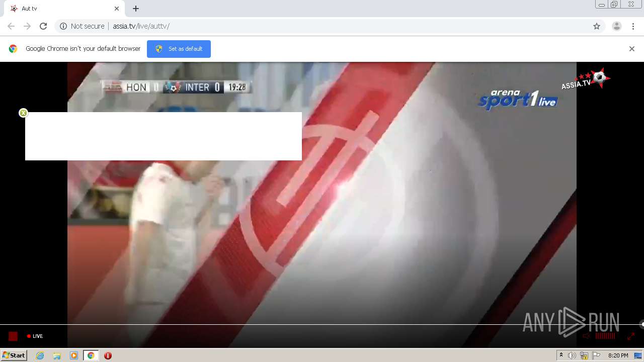Click the LIVE indicator in the player

coord(35,336)
